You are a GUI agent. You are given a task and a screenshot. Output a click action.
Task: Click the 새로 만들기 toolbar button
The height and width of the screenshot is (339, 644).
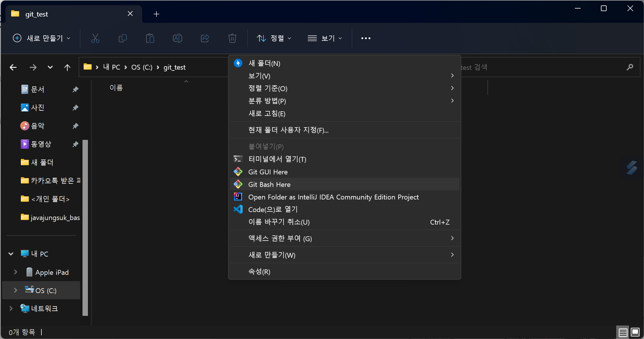click(x=42, y=38)
